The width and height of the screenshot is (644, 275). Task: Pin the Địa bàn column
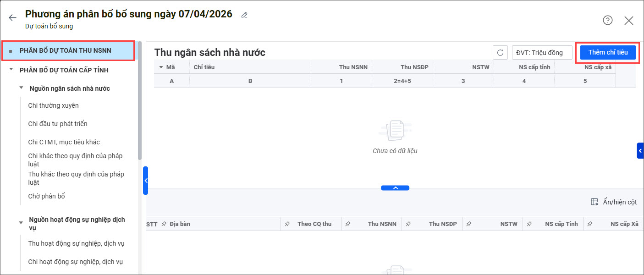164,224
